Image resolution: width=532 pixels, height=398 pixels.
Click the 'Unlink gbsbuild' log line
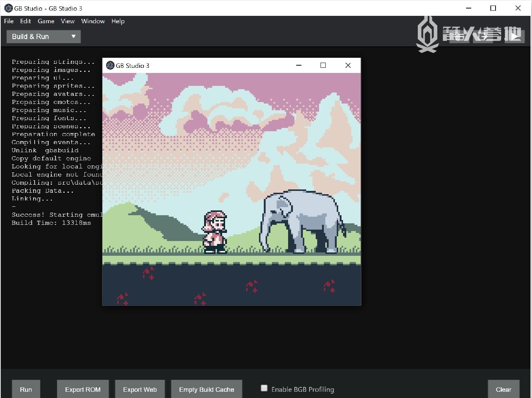(x=45, y=150)
